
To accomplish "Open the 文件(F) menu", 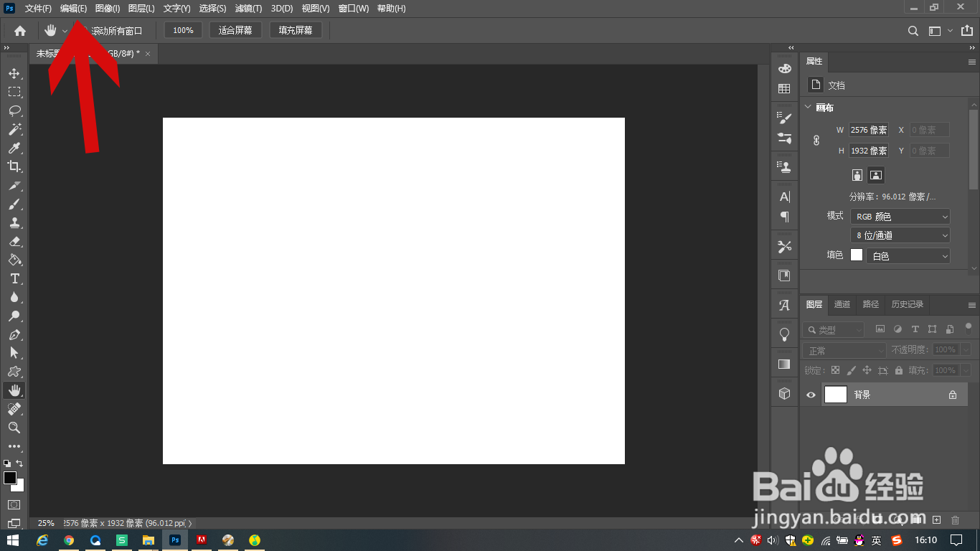I will click(x=38, y=9).
